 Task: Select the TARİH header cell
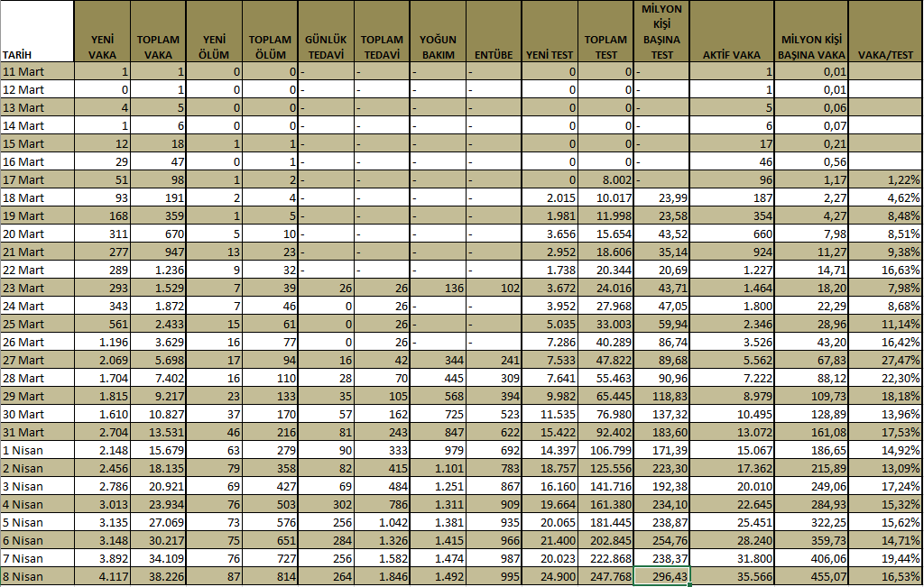coord(37,32)
